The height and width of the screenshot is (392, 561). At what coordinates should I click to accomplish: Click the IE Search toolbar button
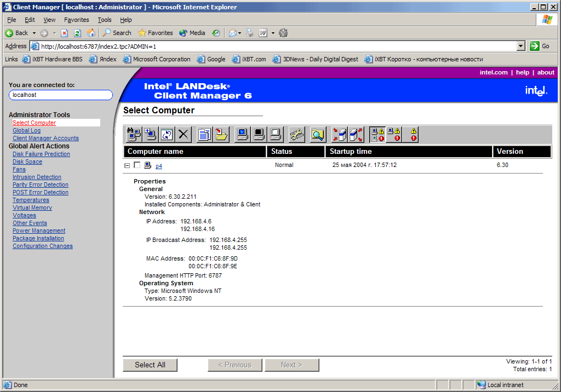(x=117, y=33)
